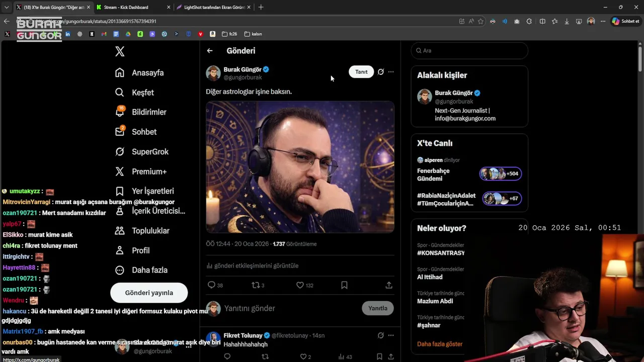Bookmark the Burak Güngör post
The width and height of the screenshot is (644, 362).
pos(344,285)
